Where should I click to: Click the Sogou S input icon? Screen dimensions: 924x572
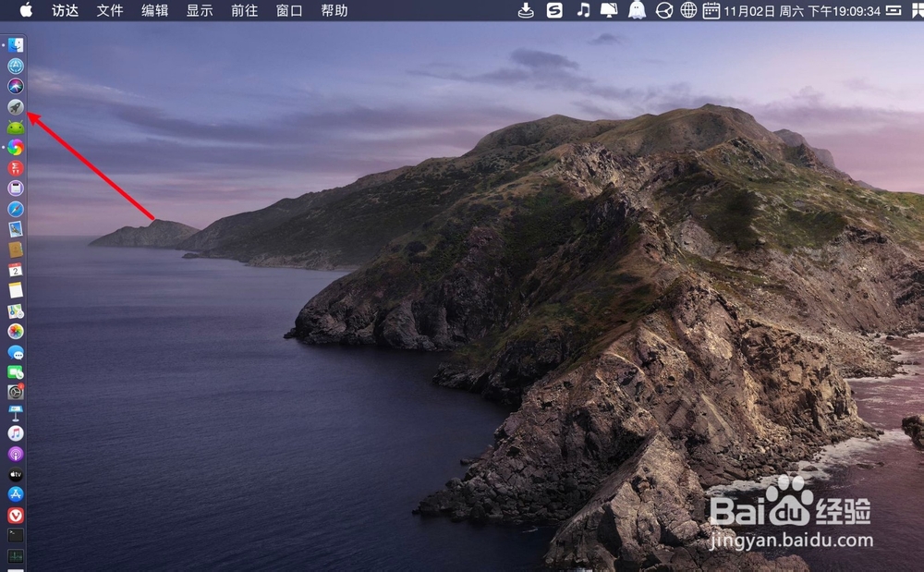coord(553,10)
